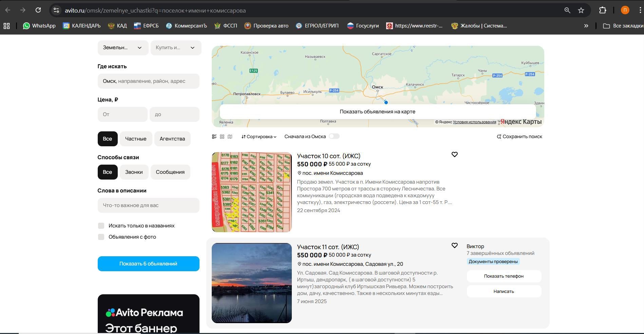This screenshot has width=644, height=334.
Task: Open the Проверка авто bookmark
Action: 266,26
